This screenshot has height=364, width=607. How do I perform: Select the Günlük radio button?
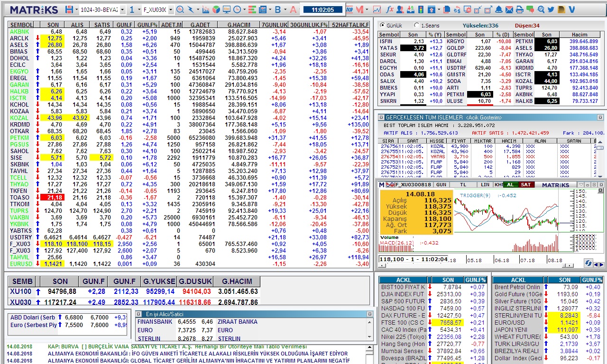coord(382,26)
